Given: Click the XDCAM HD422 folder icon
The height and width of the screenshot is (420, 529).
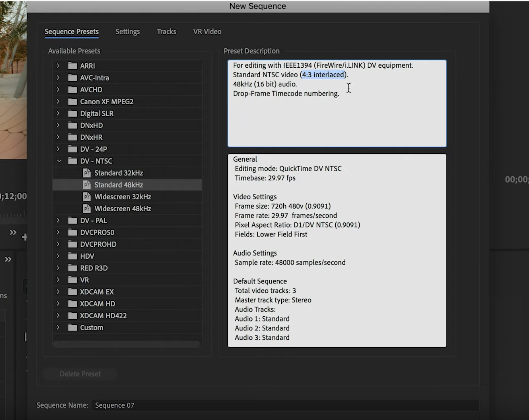Looking at the screenshot, I should (x=72, y=316).
